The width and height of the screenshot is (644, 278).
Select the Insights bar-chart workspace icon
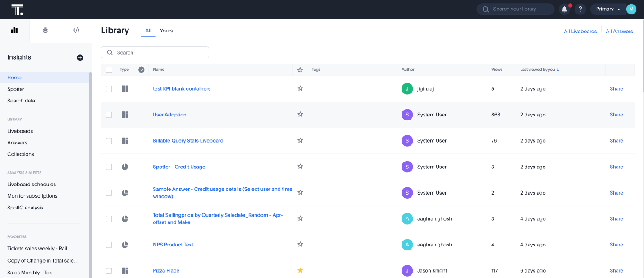coord(14,30)
